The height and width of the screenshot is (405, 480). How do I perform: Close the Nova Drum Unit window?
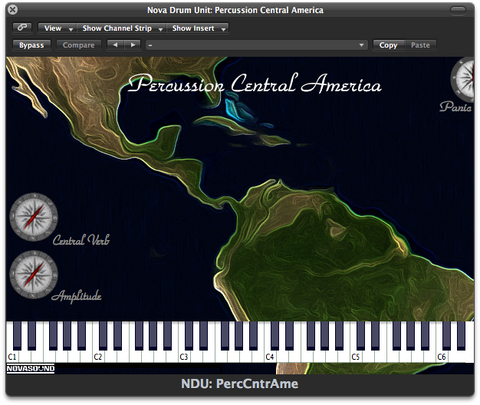(13, 10)
